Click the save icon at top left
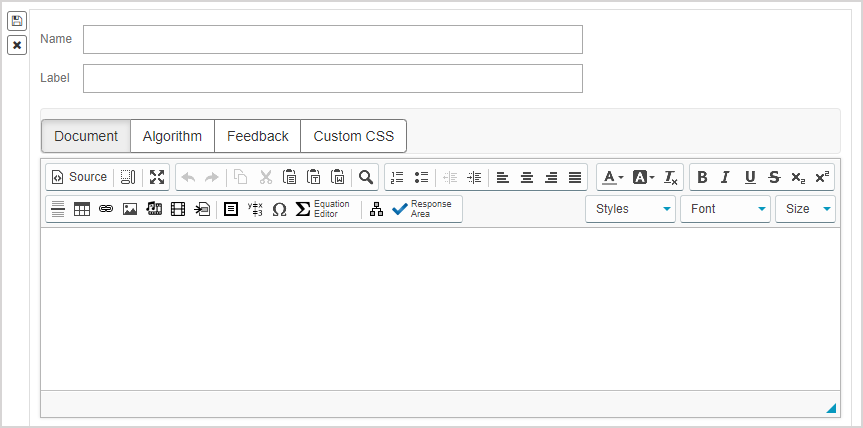Viewport: 863px width, 428px height. point(17,21)
